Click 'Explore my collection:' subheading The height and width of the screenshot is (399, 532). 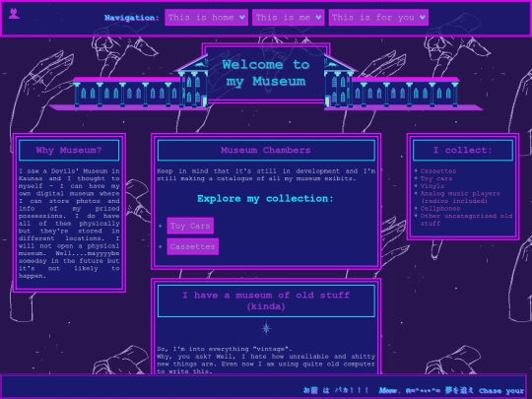pos(266,198)
